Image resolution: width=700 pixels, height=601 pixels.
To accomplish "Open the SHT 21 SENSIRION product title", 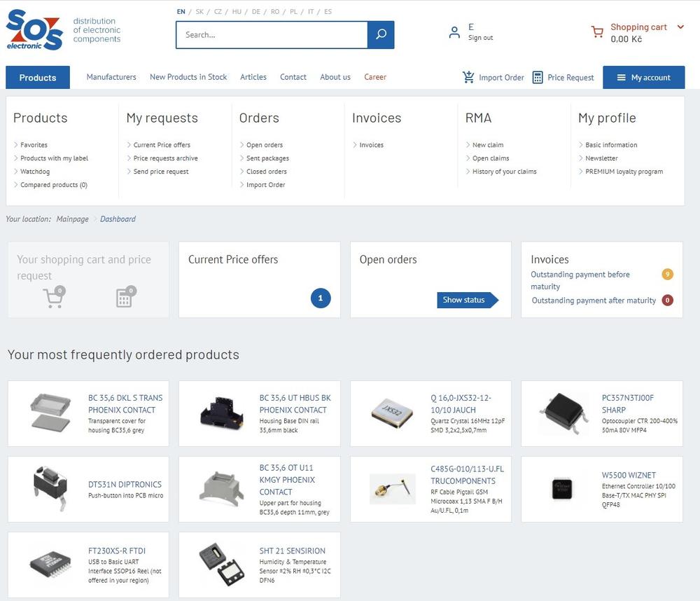I will pyautogui.click(x=293, y=551).
